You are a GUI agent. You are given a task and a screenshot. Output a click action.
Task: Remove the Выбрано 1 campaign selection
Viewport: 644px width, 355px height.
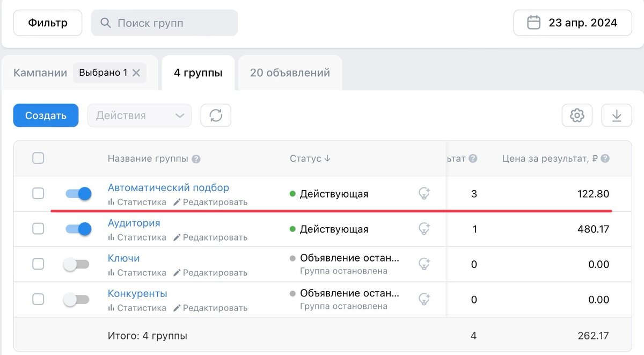136,73
